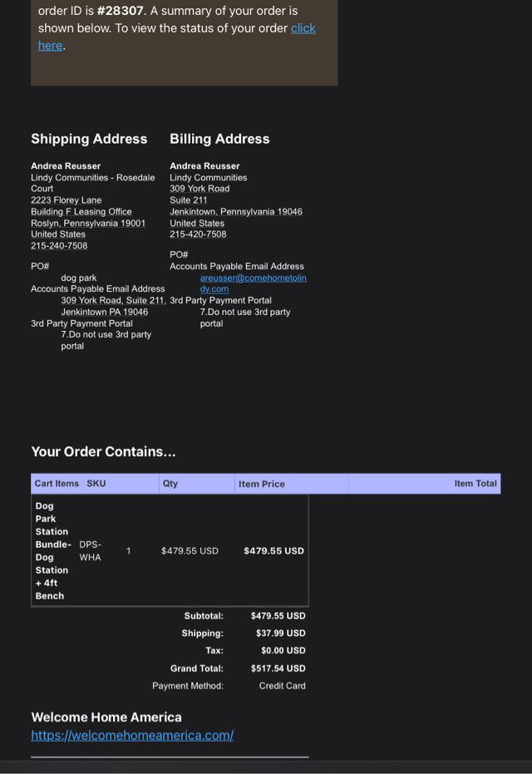Open the "click here" order status link
This screenshot has height=774, width=532.
click(303, 28)
